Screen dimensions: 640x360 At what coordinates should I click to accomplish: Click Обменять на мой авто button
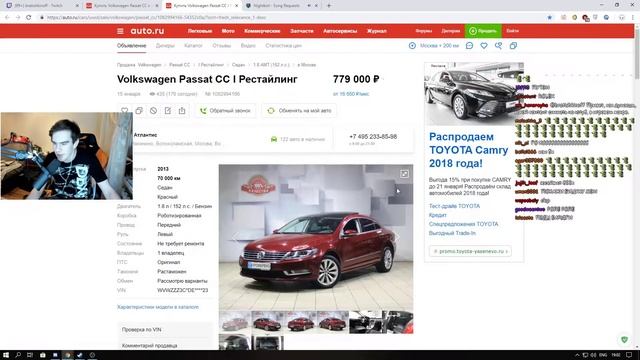[299, 111]
